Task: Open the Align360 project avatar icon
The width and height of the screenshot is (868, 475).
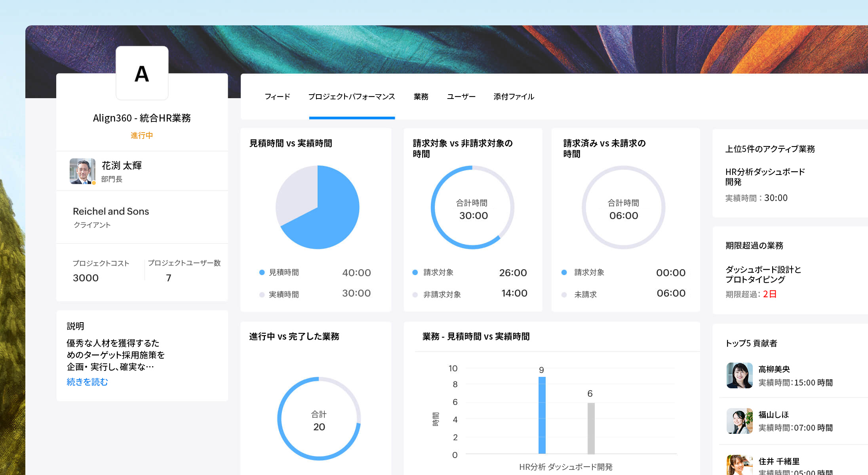Action: (142, 73)
